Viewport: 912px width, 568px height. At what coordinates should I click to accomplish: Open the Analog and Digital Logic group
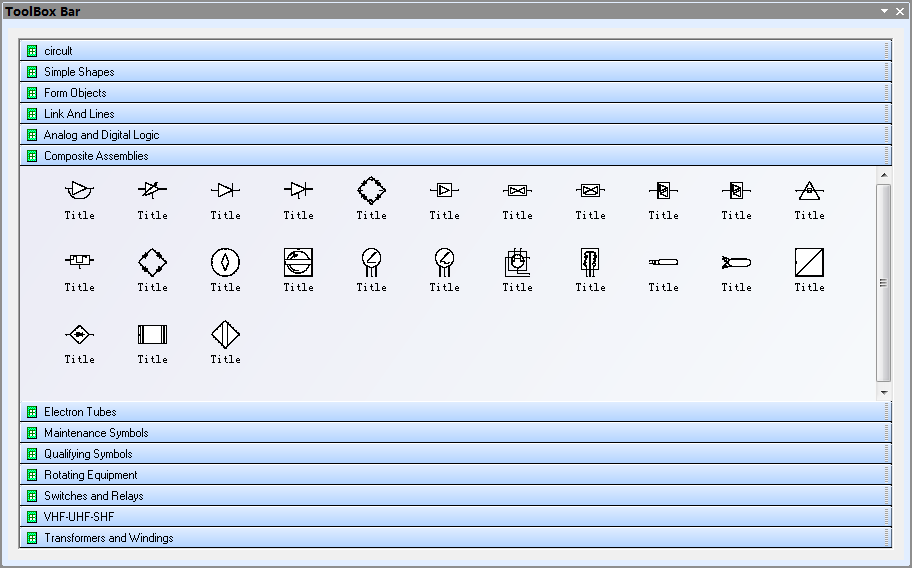[101, 135]
